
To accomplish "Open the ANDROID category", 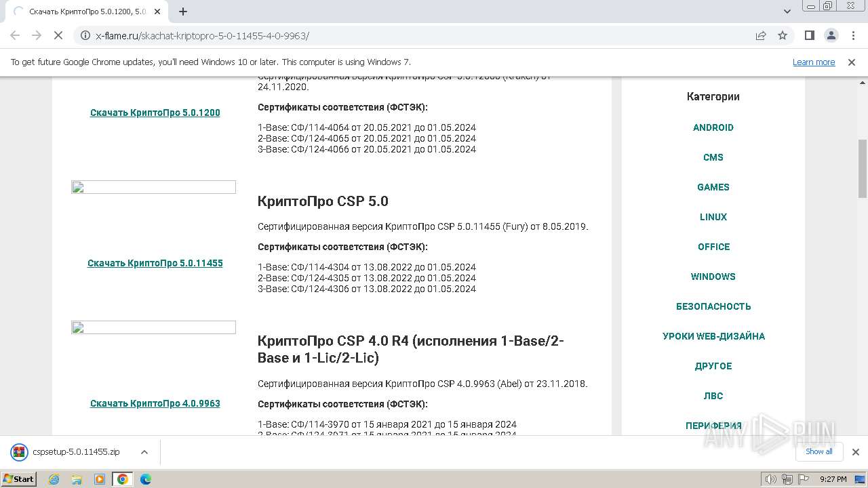I will pos(713,127).
